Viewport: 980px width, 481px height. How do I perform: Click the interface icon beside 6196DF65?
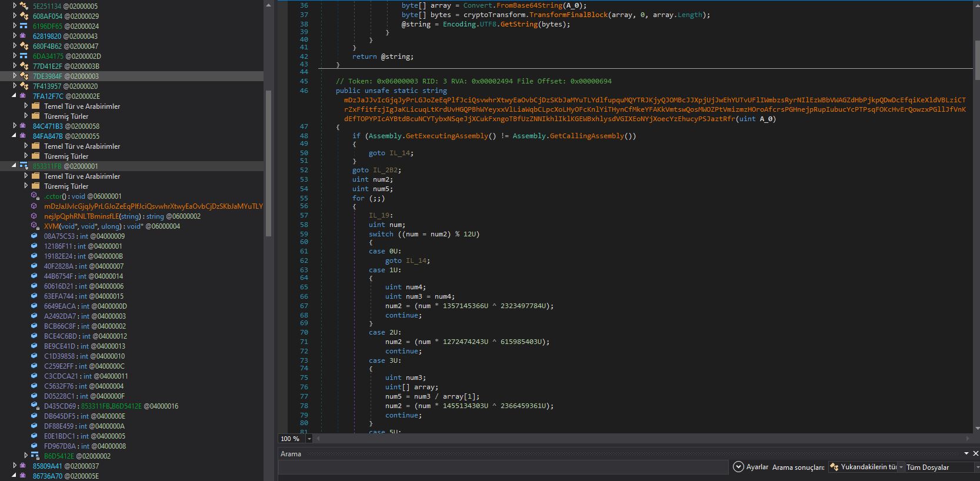[x=24, y=26]
